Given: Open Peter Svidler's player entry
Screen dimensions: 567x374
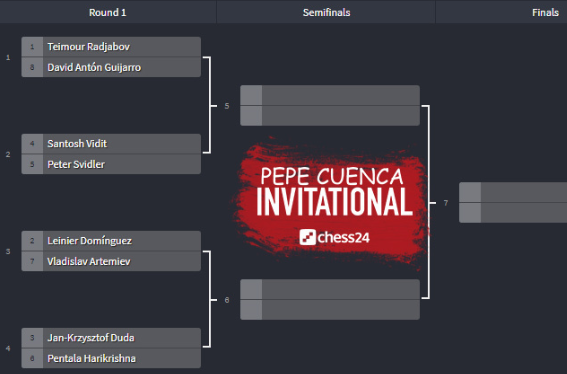Looking at the screenshot, I should pos(111,164).
